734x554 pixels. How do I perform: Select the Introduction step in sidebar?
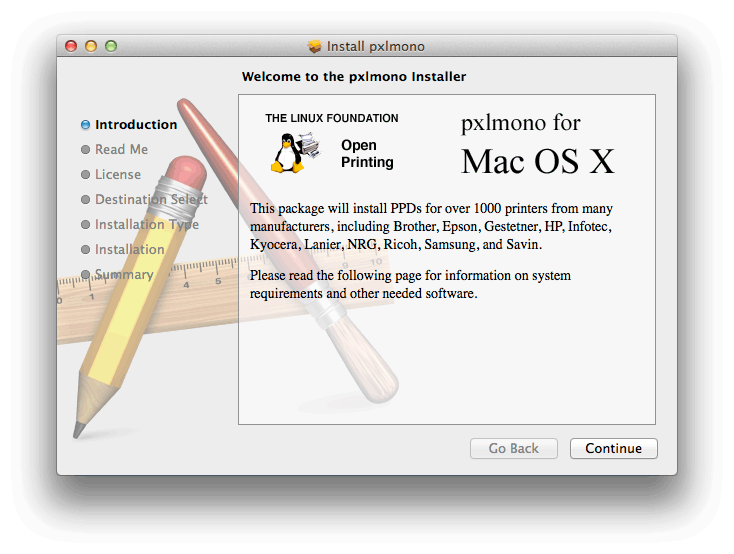(x=136, y=125)
